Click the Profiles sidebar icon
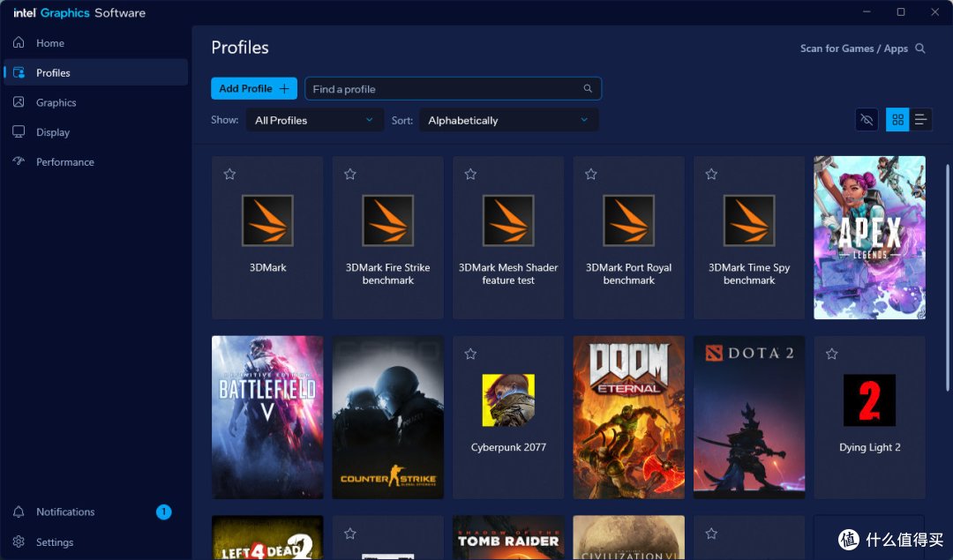This screenshot has width=953, height=560. pyautogui.click(x=19, y=72)
